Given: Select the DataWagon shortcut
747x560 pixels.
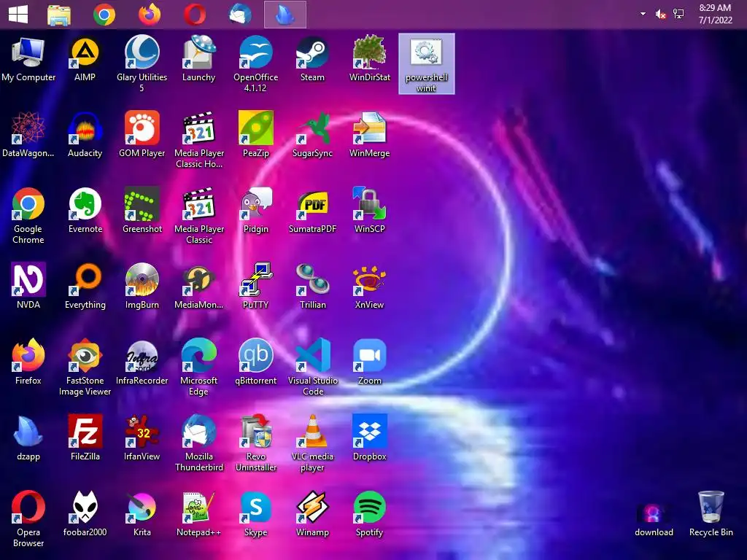Looking at the screenshot, I should point(28,135).
